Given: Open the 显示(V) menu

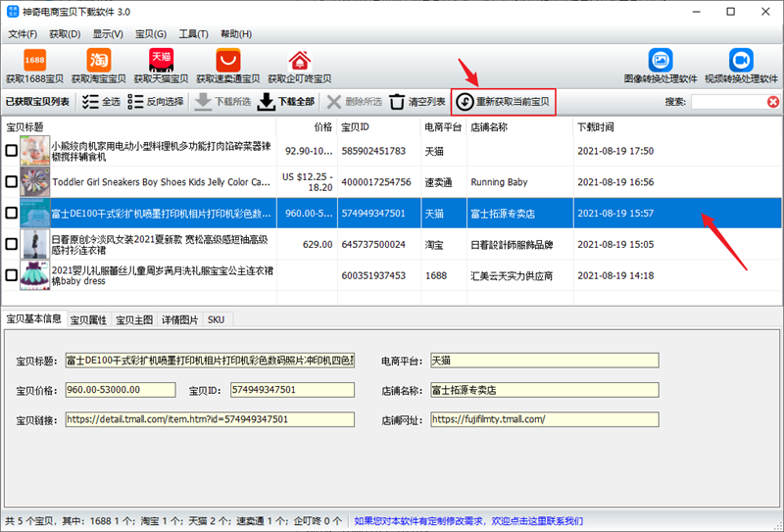Looking at the screenshot, I should (x=108, y=34).
